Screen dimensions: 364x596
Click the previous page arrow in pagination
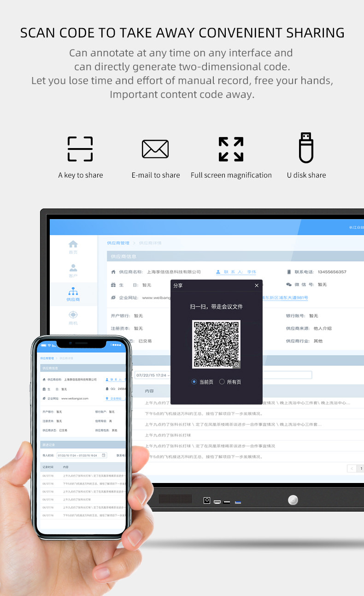[352, 468]
